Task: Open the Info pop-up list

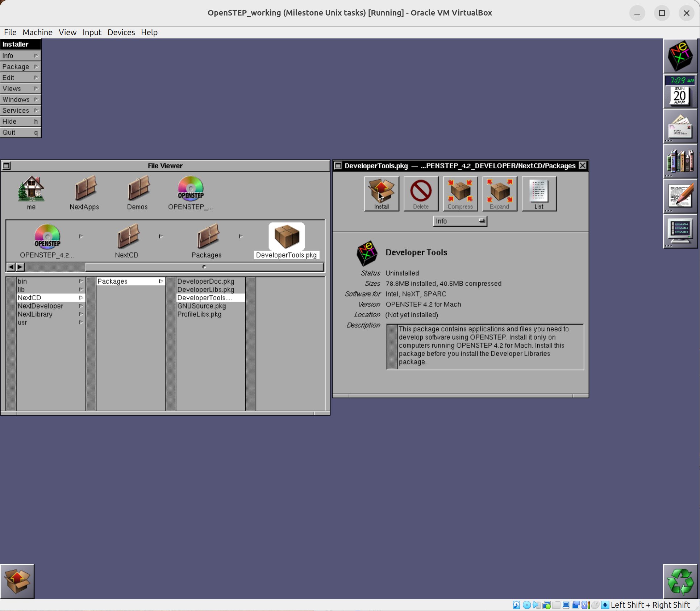Action: [460, 221]
